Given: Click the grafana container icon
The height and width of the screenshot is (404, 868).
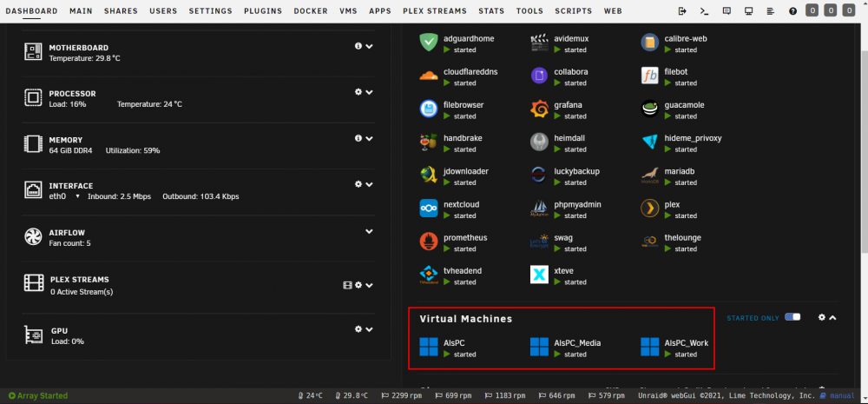Looking at the screenshot, I should coord(539,109).
